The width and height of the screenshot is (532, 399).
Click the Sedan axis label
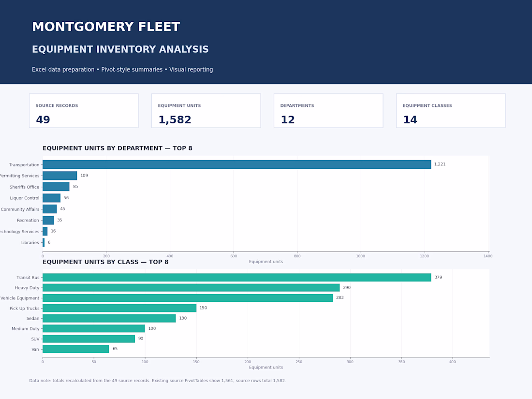click(x=33, y=319)
